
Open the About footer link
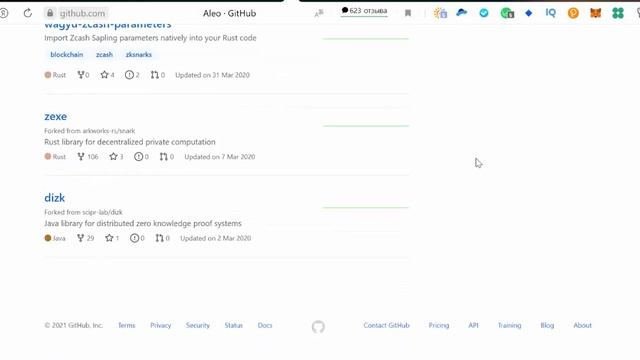coord(582,326)
